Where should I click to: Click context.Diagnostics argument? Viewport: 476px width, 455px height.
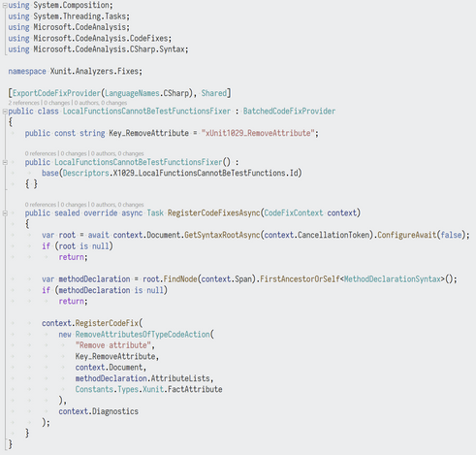click(x=98, y=411)
